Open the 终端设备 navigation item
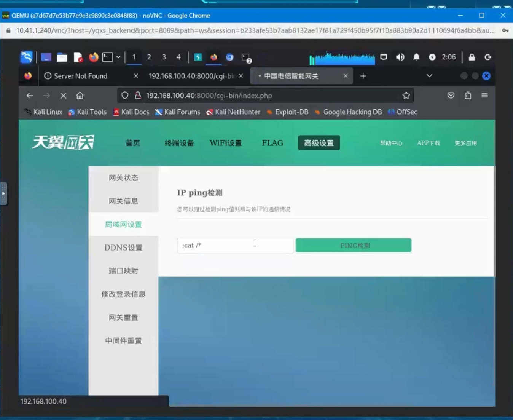The height and width of the screenshot is (420, 513). 179,143
